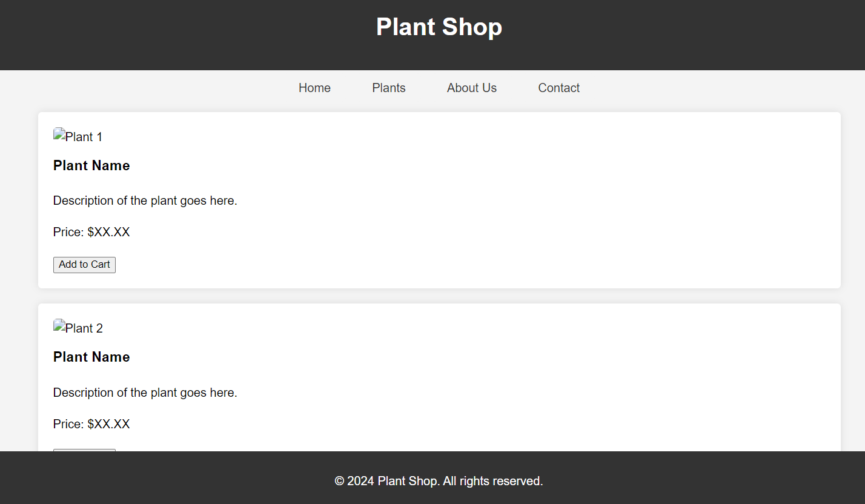Click the second plant's description text

pos(145,393)
